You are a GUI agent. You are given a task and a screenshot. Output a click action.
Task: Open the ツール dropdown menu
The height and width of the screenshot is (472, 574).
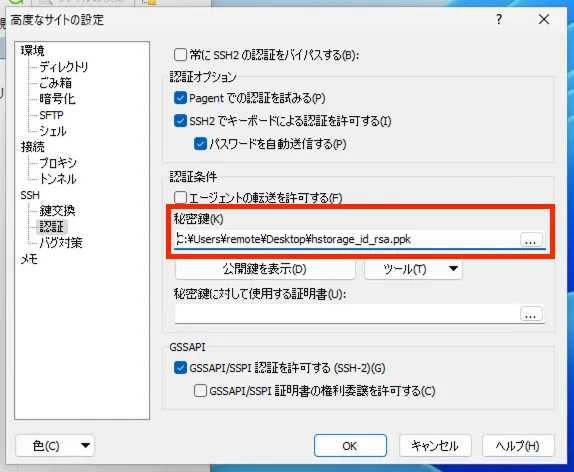tap(413, 269)
